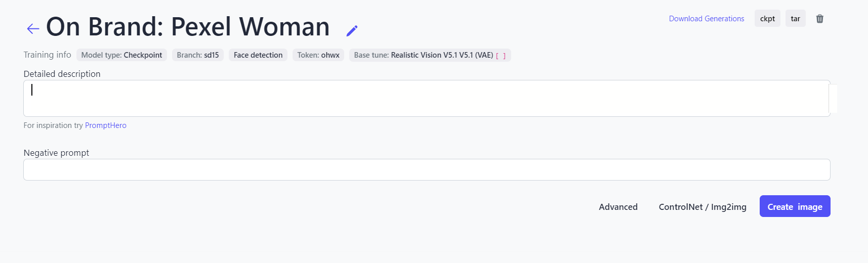The width and height of the screenshot is (868, 263).
Task: Click into the Negative prompt field
Action: [x=426, y=170]
